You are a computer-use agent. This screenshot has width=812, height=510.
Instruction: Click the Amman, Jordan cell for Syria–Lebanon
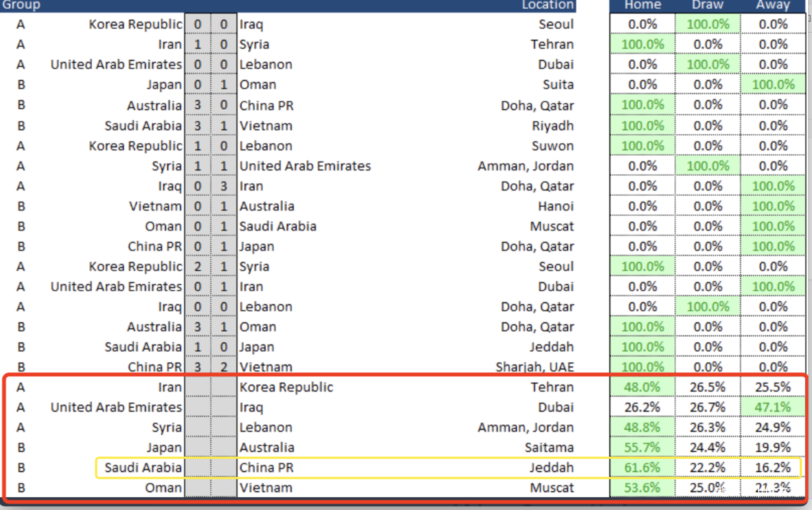525,428
